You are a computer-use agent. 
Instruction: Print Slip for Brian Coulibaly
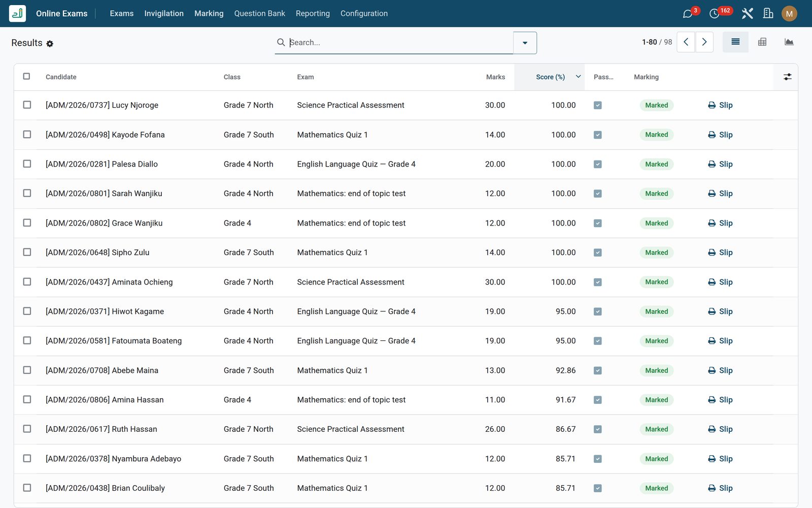(720, 488)
